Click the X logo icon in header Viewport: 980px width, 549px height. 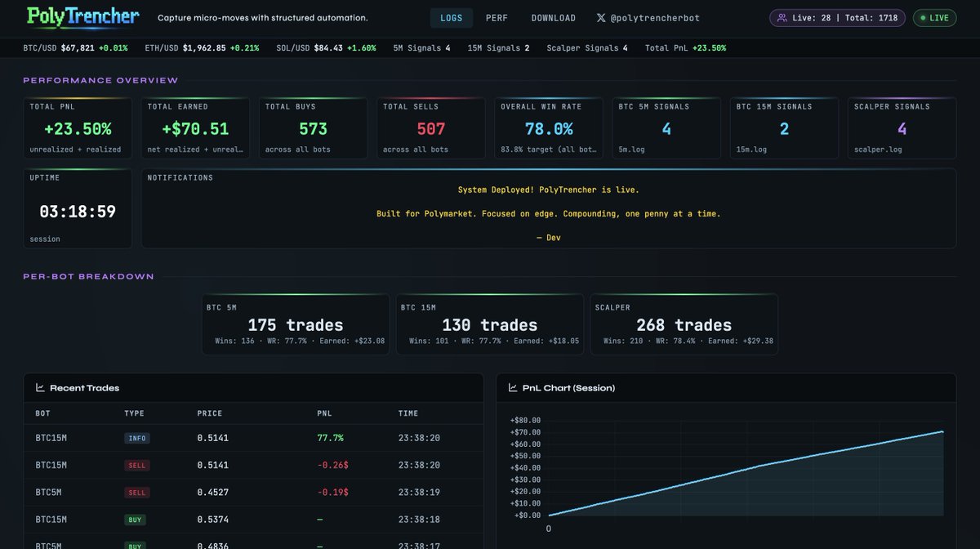coord(601,18)
